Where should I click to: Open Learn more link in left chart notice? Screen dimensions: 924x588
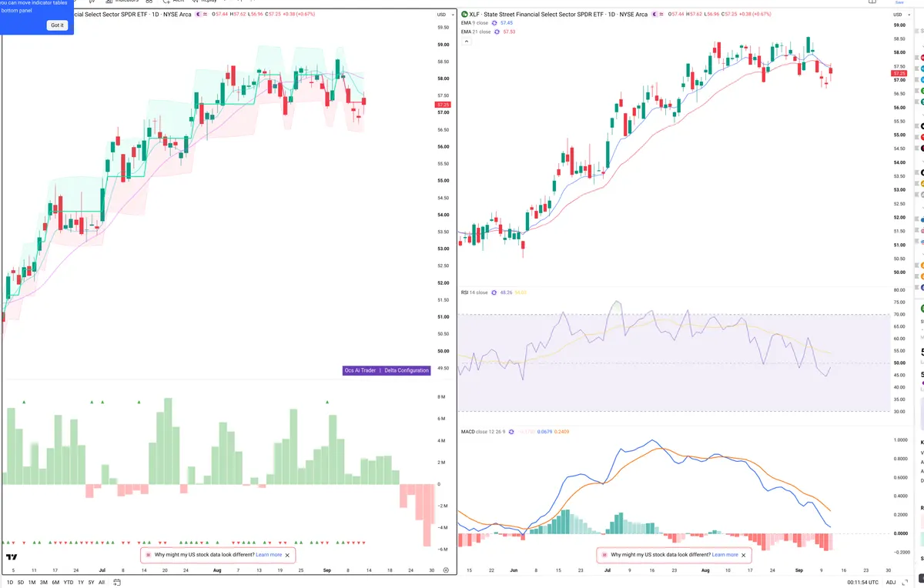269,555
